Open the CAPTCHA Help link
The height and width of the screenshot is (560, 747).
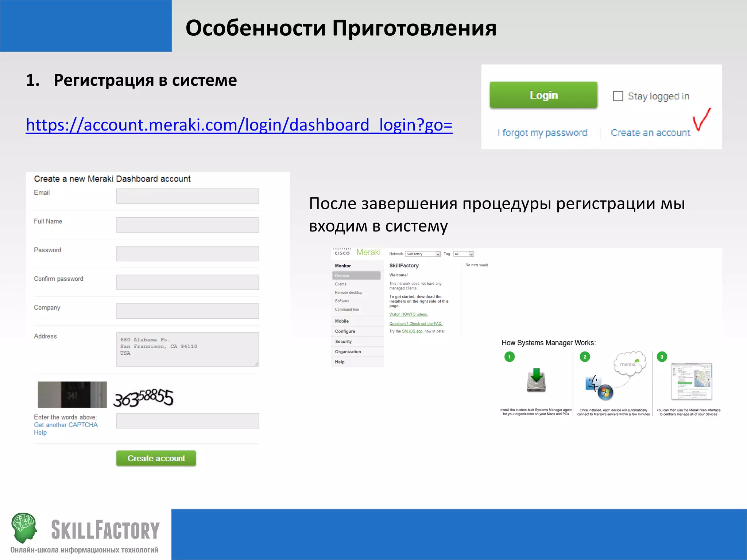(40, 432)
